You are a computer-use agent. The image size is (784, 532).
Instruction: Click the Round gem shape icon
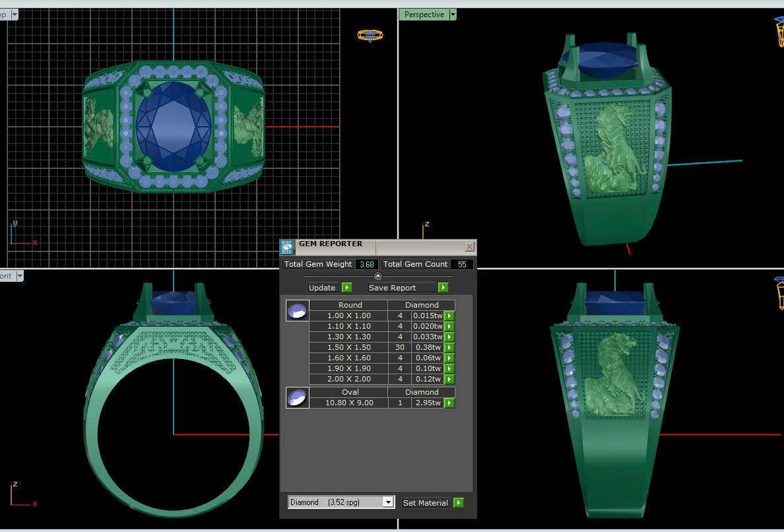click(298, 311)
